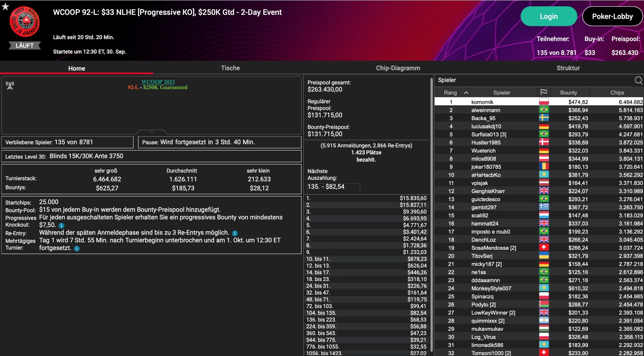Sort player list by Bounty column
Viewport: 644px width, 356px height.
568,93
